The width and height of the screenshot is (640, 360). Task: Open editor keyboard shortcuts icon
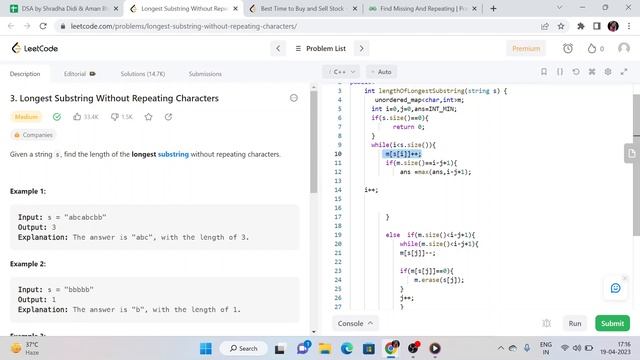[592, 72]
